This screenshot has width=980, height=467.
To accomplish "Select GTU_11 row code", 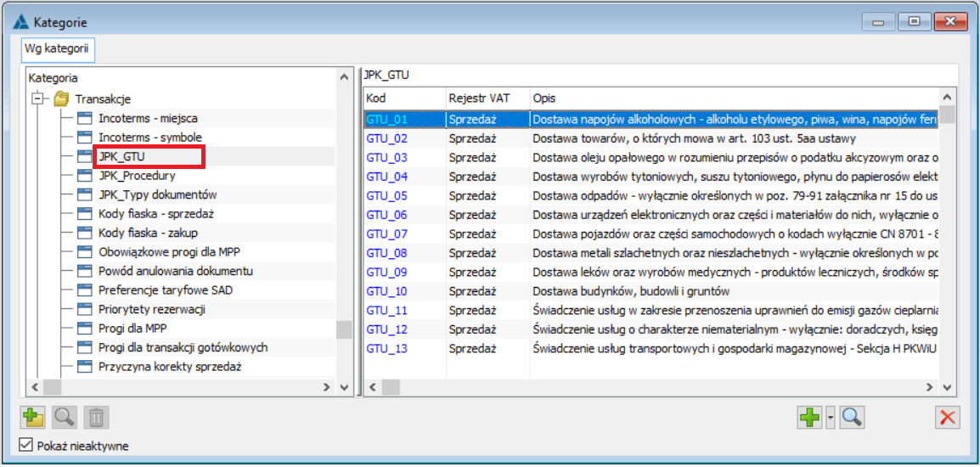I will pyautogui.click(x=387, y=311).
